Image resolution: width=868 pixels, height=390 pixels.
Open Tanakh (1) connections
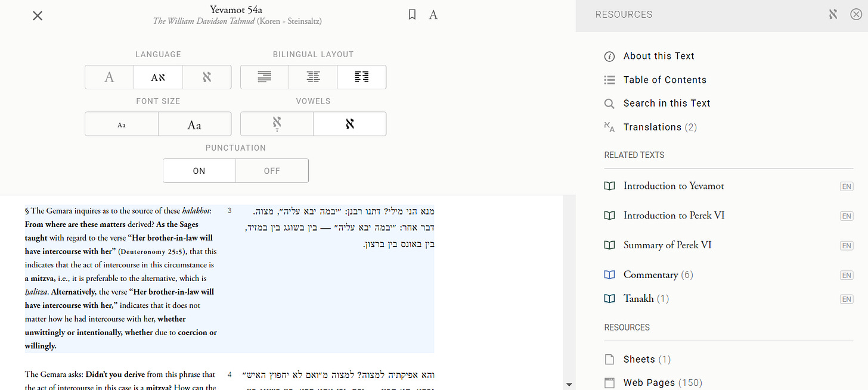point(646,298)
